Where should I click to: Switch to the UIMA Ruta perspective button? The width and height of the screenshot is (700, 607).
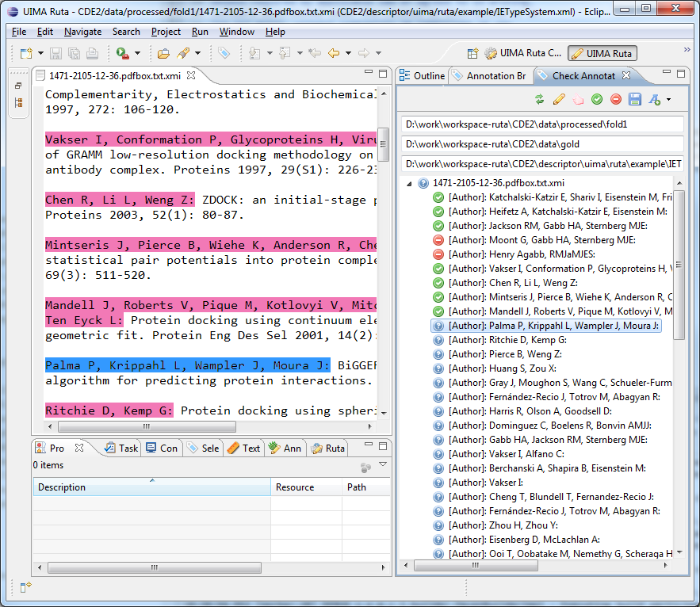(x=602, y=54)
